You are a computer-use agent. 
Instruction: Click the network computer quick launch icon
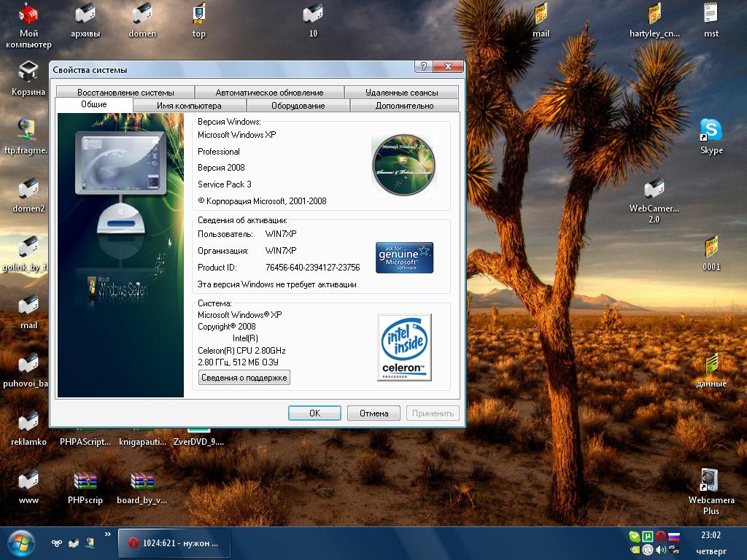coord(90,542)
